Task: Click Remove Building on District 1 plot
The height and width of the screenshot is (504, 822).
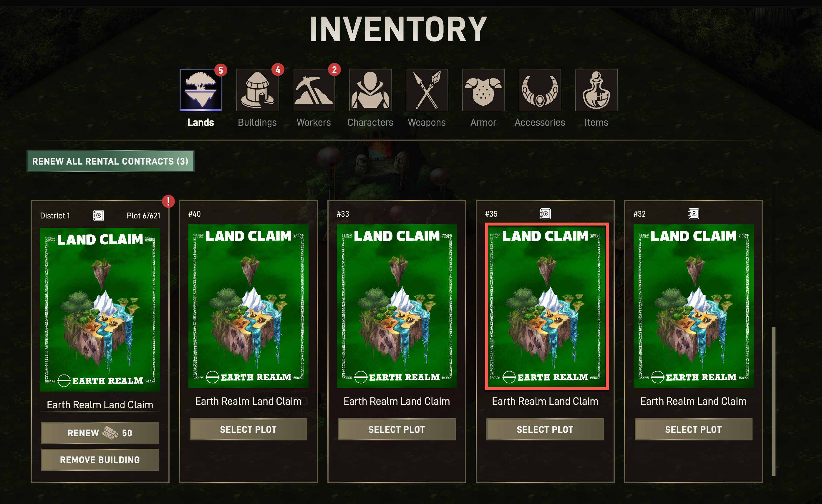Action: pyautogui.click(x=100, y=460)
